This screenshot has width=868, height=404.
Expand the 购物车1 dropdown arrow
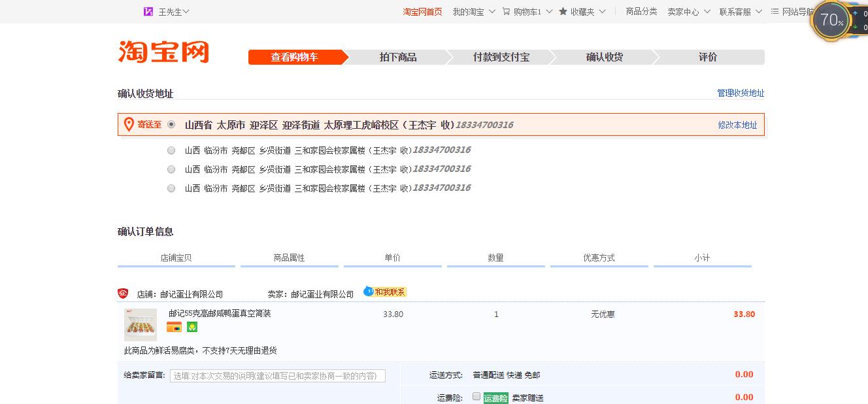click(549, 12)
